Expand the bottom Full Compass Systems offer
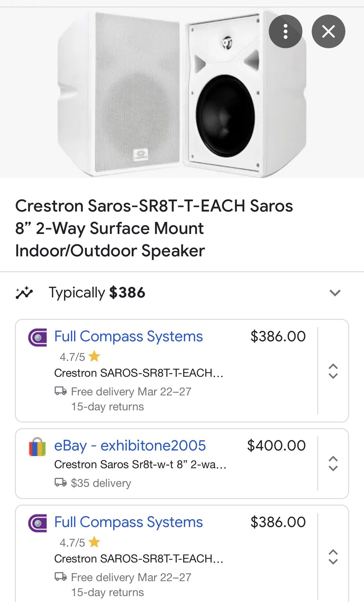The image size is (364, 602). coord(333,557)
